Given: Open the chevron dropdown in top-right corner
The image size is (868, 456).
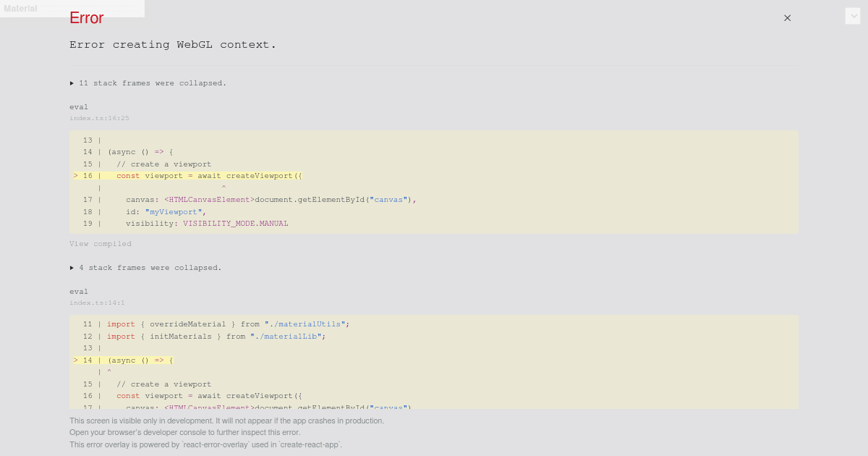Looking at the screenshot, I should tap(854, 15).
